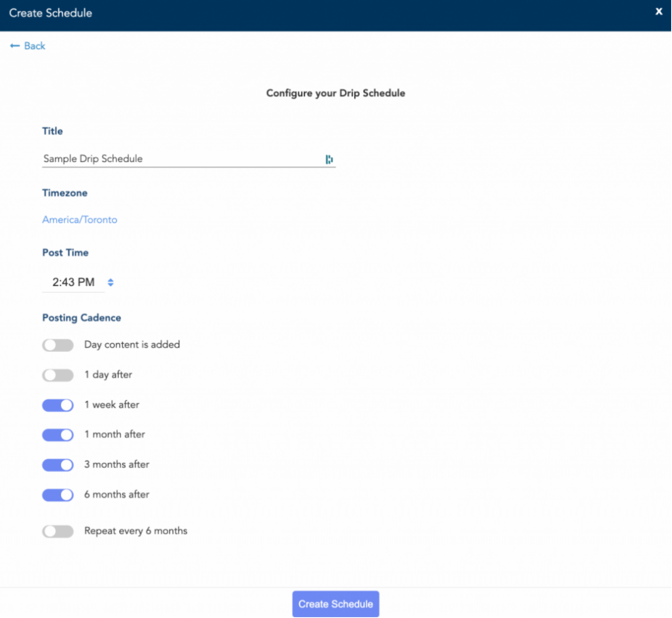Go back using the Back link
Image resolution: width=672 pixels, height=618 pixels.
pyautogui.click(x=28, y=46)
